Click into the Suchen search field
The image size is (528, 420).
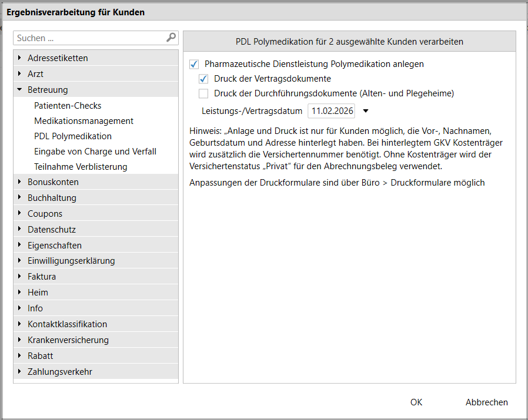[x=88, y=38]
